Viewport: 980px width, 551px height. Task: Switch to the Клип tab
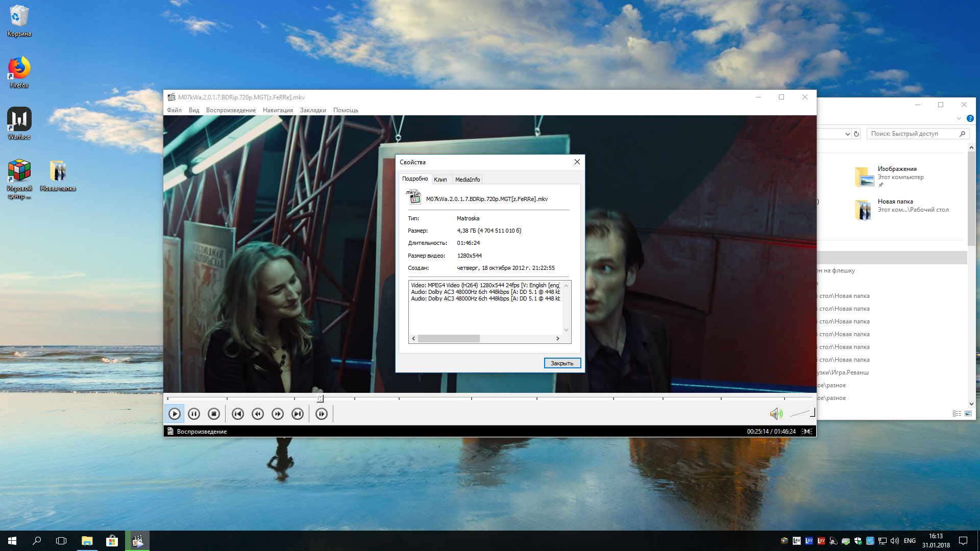tap(440, 180)
